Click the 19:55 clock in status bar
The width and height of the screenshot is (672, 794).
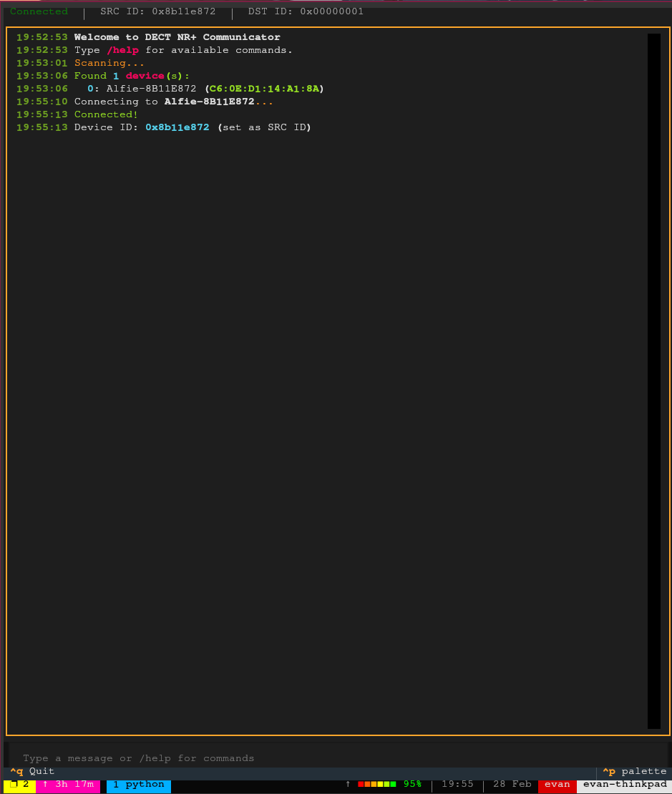457,784
